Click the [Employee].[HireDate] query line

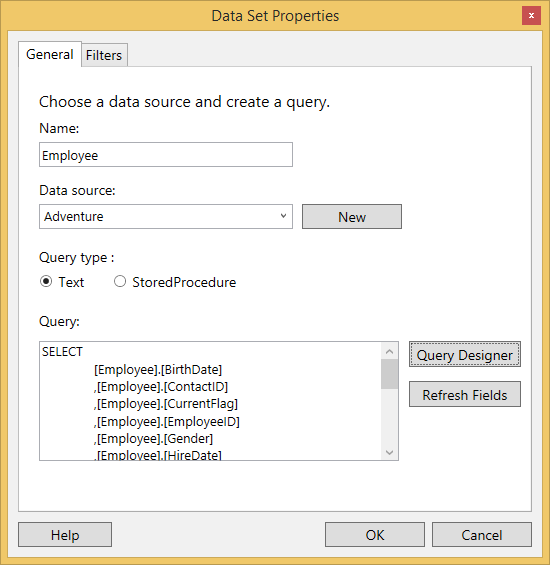coord(158,455)
